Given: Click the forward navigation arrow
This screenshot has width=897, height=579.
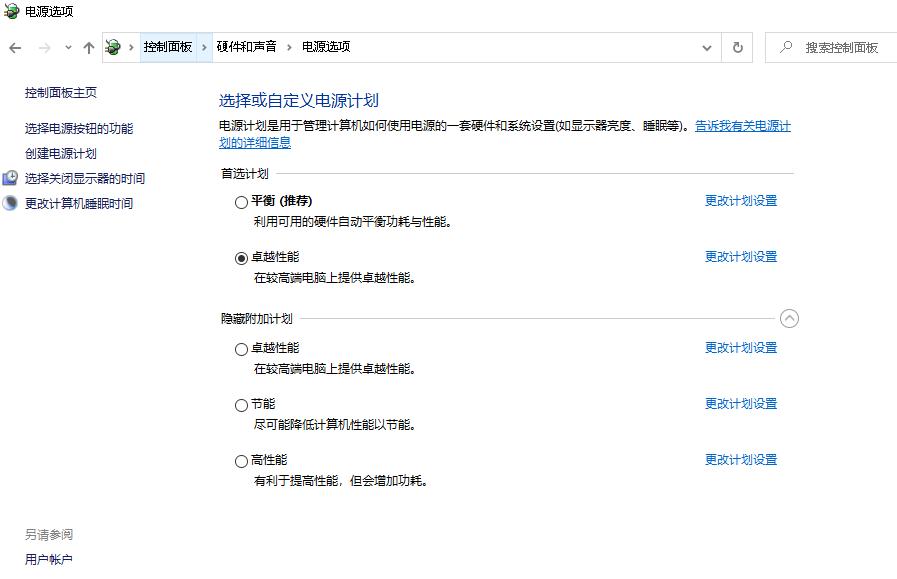Looking at the screenshot, I should click(x=42, y=47).
